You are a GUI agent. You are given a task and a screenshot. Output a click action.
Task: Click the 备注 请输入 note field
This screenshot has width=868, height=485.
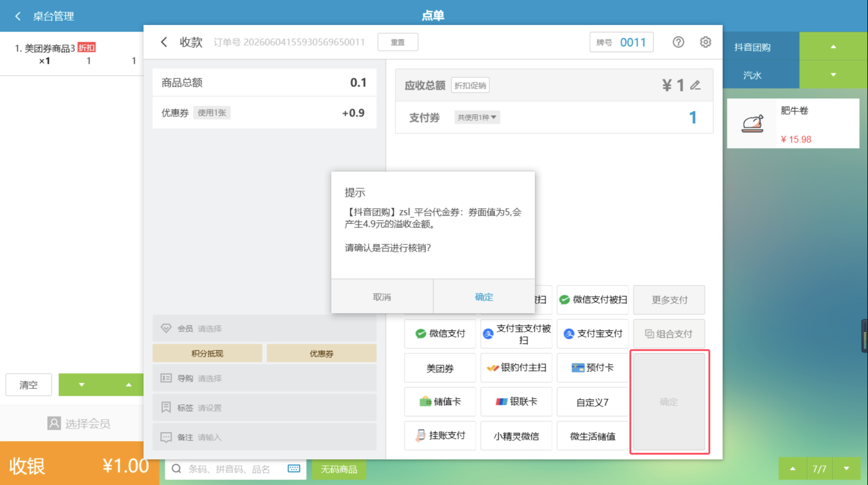point(265,437)
